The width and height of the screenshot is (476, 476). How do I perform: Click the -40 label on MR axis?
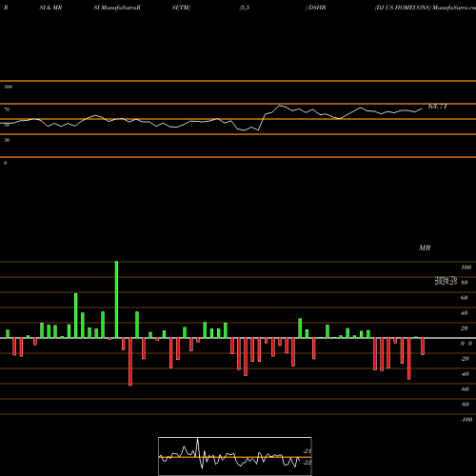[465, 374]
